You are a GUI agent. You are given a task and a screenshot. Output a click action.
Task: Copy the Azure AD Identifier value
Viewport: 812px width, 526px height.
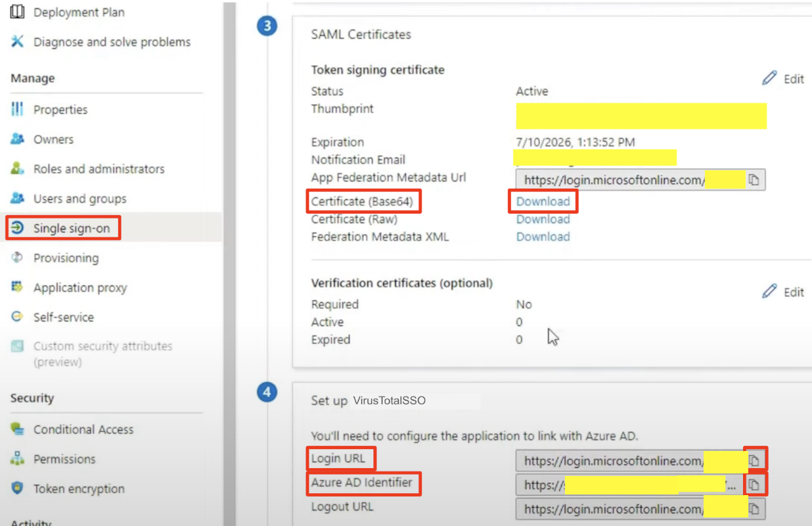(755, 485)
